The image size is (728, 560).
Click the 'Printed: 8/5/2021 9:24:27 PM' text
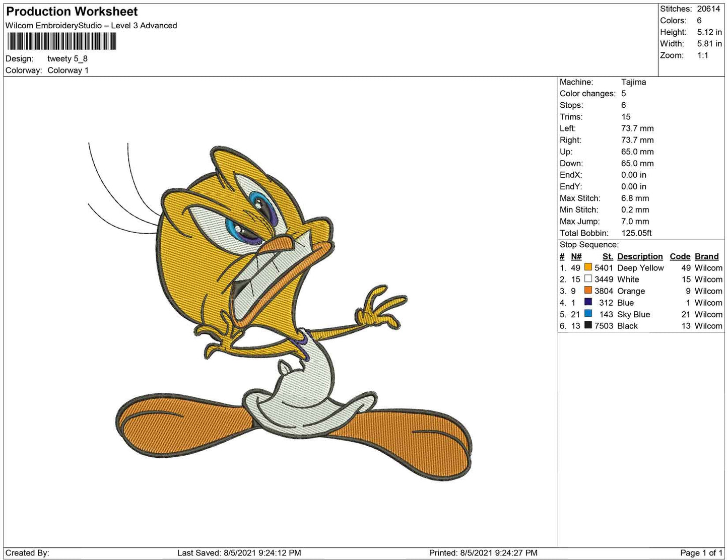click(x=483, y=553)
